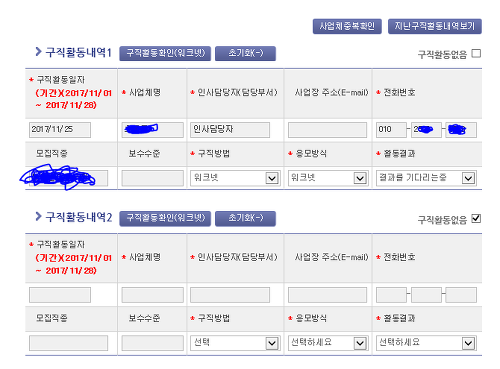The image size is (500, 369).
Task: Click empty 구직활동일자 field in section 2
Action: coord(60,295)
